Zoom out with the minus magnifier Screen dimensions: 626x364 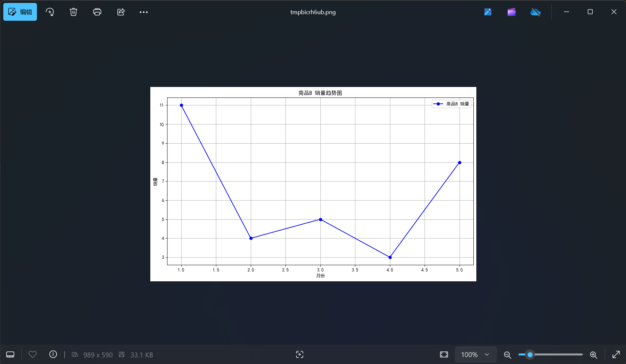click(x=508, y=355)
